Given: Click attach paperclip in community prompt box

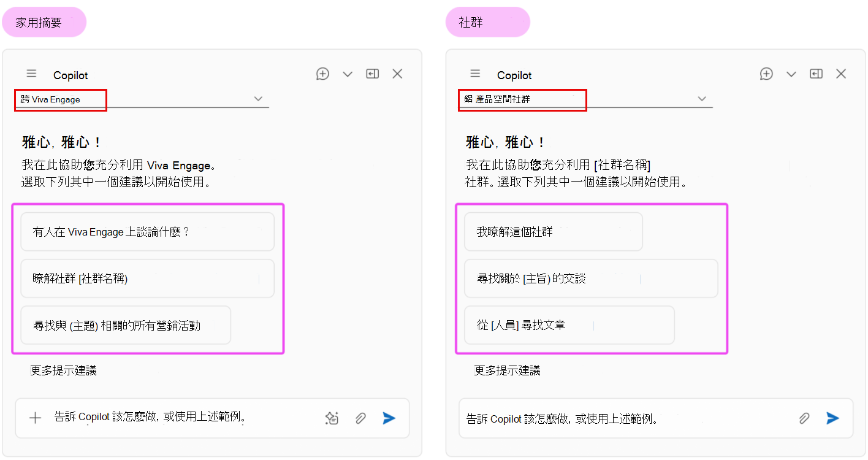Looking at the screenshot, I should pos(804,418).
